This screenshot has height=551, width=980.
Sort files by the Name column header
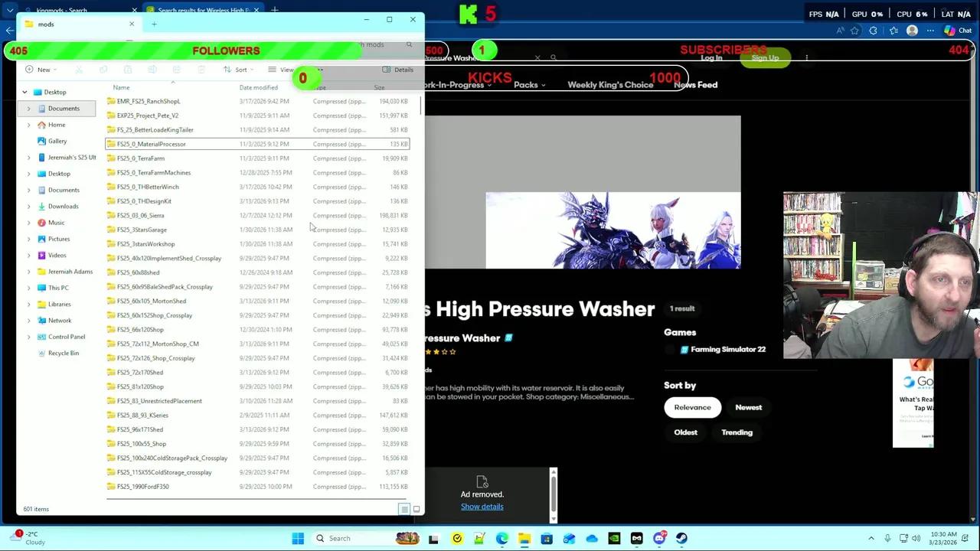[121, 88]
